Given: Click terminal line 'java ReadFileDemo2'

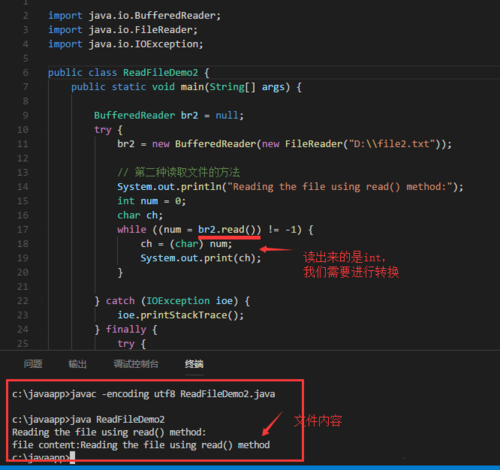Looking at the screenshot, I should pyautogui.click(x=118, y=419).
